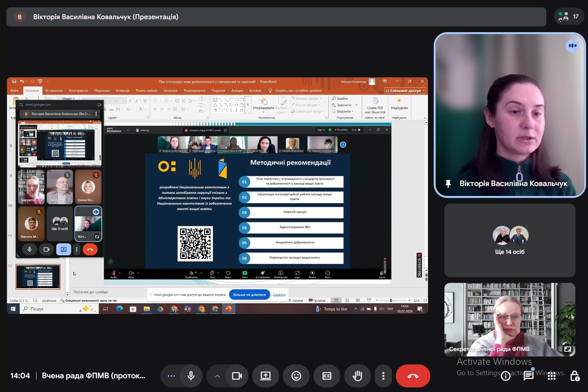Image resolution: width=588 pixels, height=392 pixels.
Task: Click the Ще 14 осіб participants tile
Action: click(x=510, y=240)
